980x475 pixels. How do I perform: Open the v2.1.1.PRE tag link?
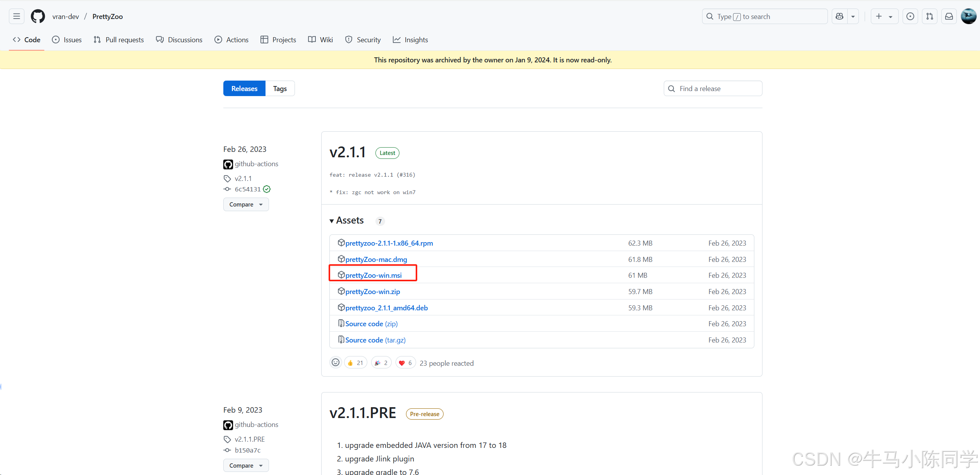[x=250, y=439]
